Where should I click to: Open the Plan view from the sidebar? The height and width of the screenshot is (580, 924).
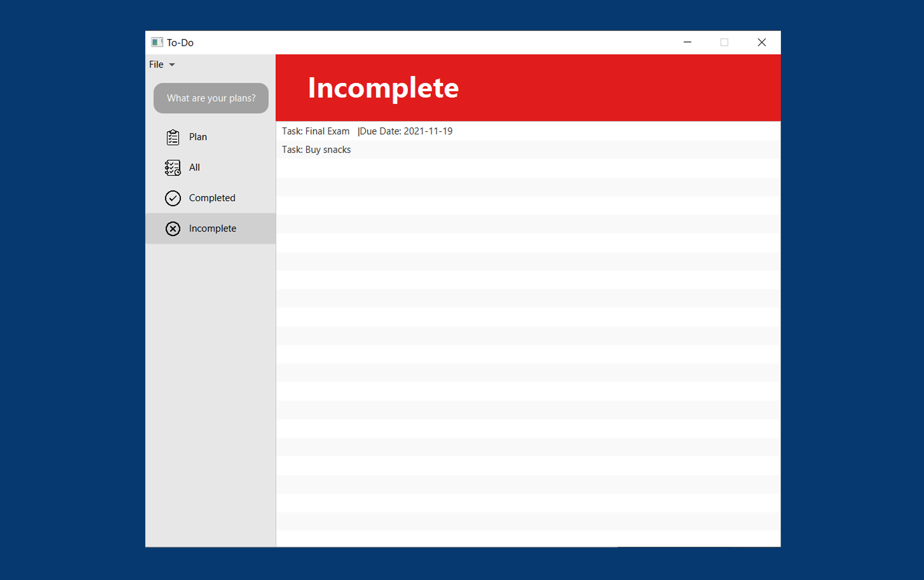pyautogui.click(x=197, y=137)
